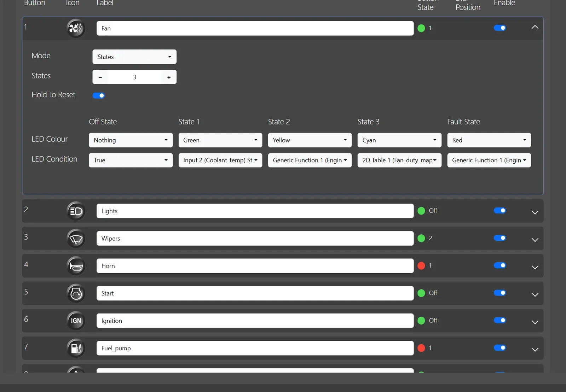Edit the Start label field

point(255,293)
